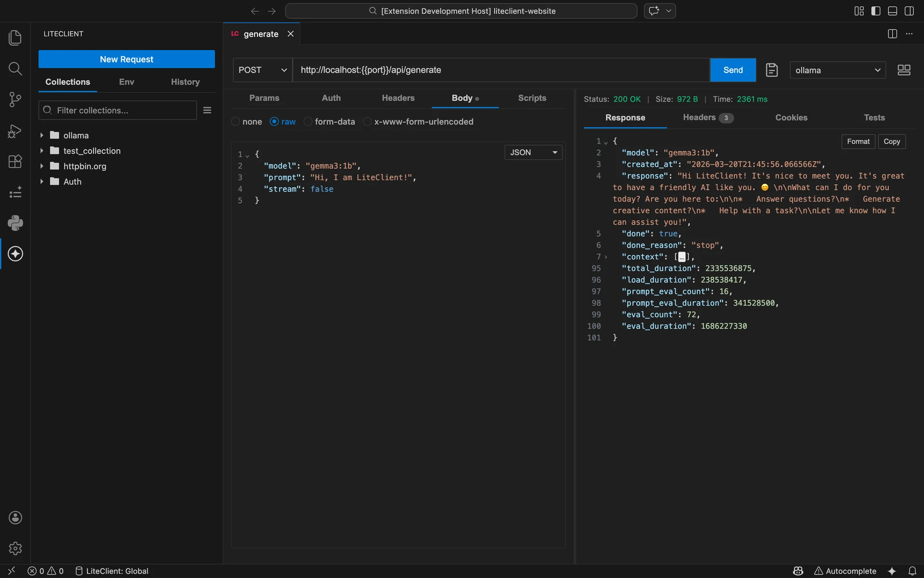Copy the response body

coord(892,142)
